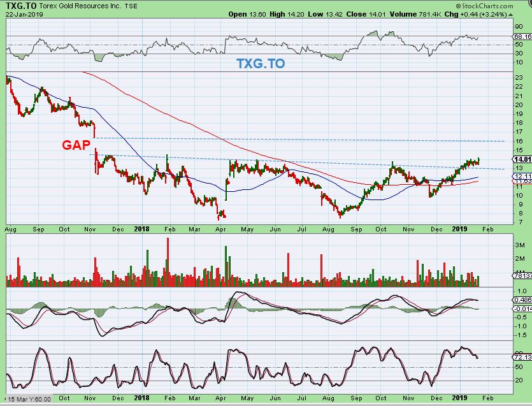Screen dimensions: 532x406
Task: Click the stochastic value tag 72.13
Action: 522,358
